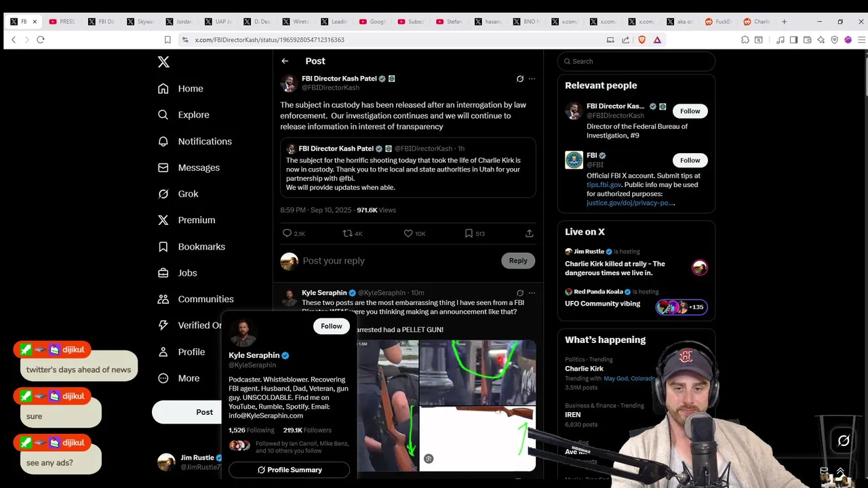Open the X logo home icon
Image resolution: width=868 pixels, height=488 pixels.
coord(163,62)
